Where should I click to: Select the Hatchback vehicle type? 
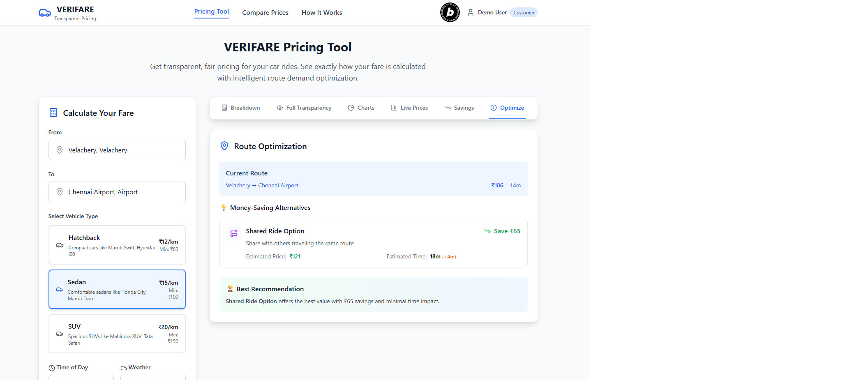[117, 245]
